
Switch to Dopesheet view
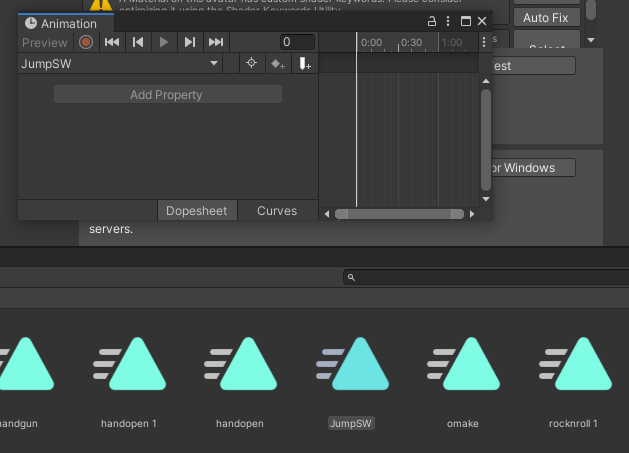click(197, 211)
